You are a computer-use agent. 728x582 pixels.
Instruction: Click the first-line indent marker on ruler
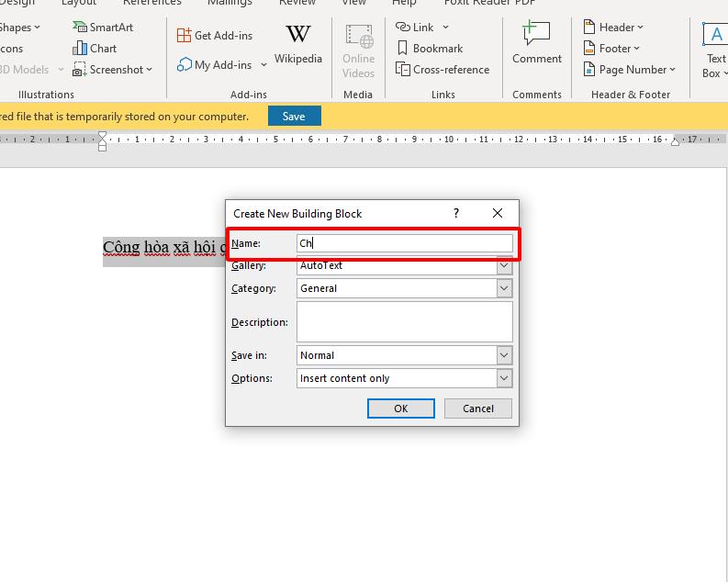[x=102, y=136]
